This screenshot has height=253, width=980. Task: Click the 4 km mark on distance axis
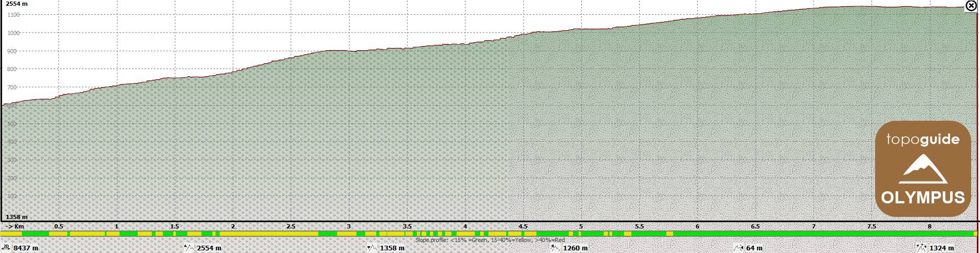tap(465, 226)
